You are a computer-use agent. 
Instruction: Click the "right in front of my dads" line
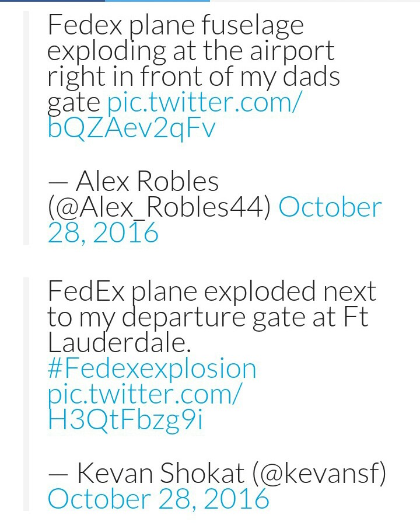[x=193, y=77]
